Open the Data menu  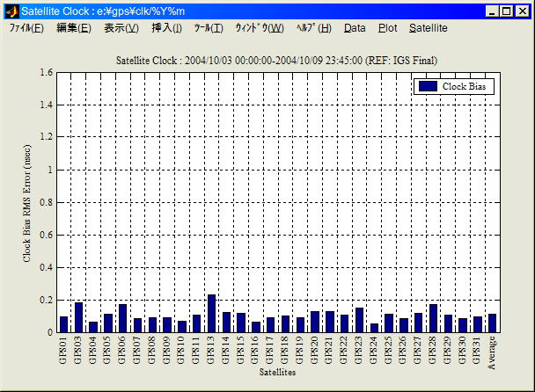pos(355,28)
